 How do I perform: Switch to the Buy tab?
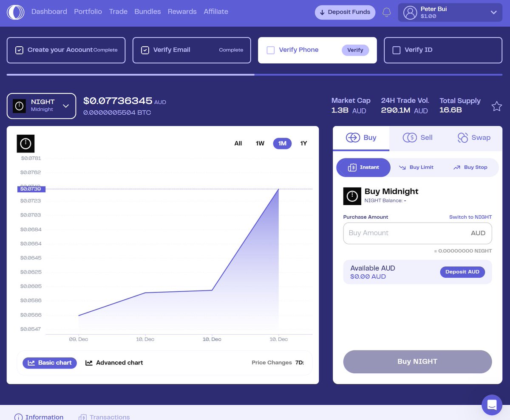[361, 138]
